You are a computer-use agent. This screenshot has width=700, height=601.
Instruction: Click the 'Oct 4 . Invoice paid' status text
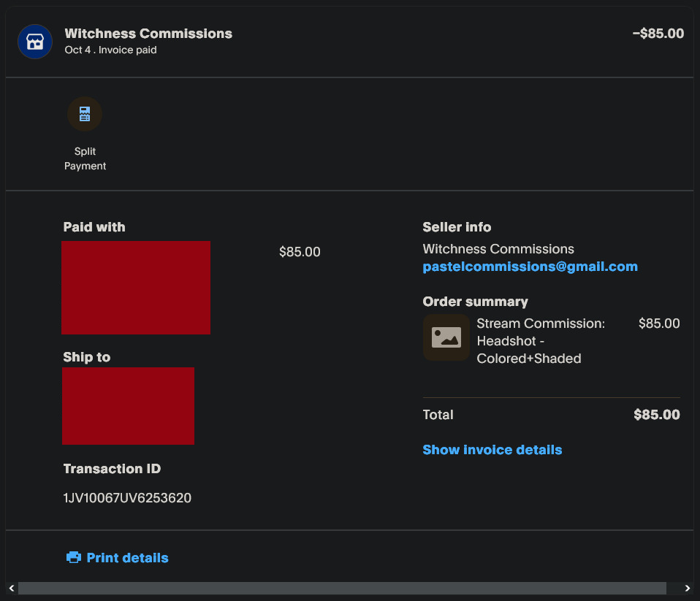tap(110, 50)
